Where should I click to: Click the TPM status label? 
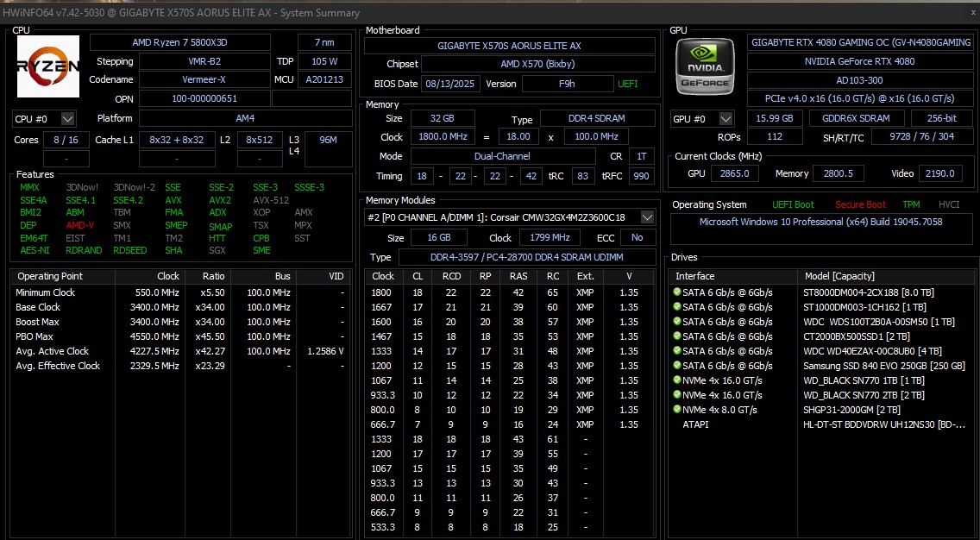click(911, 204)
